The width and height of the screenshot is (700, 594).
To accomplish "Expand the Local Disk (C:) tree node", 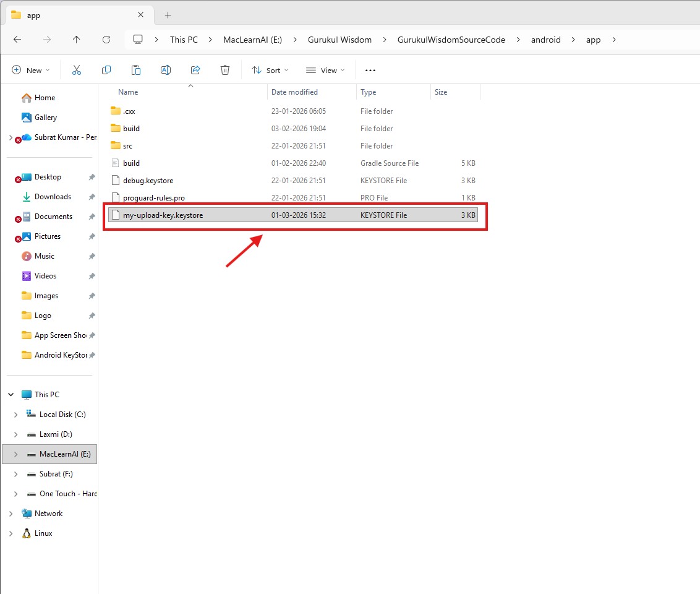I will 15,415.
